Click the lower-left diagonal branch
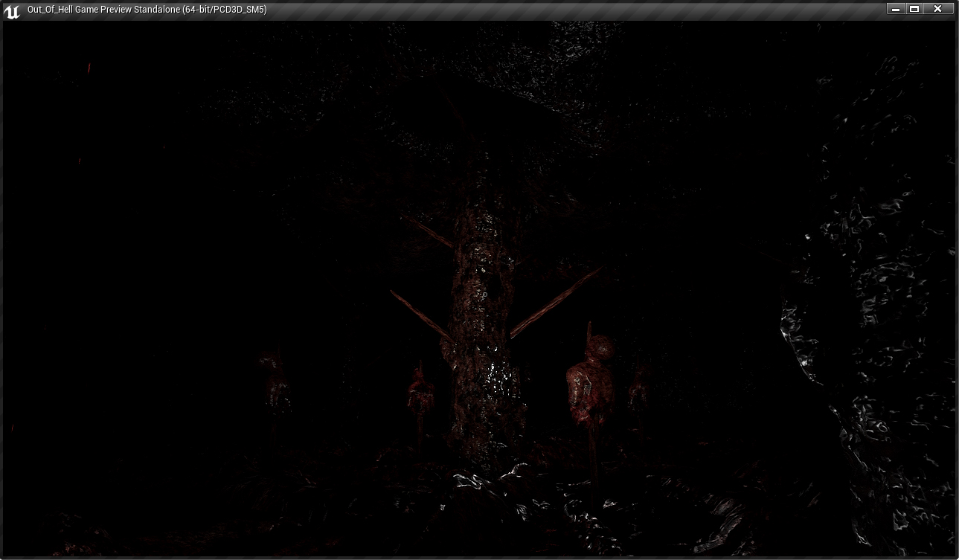Viewport: 959px width, 560px height. click(x=420, y=312)
